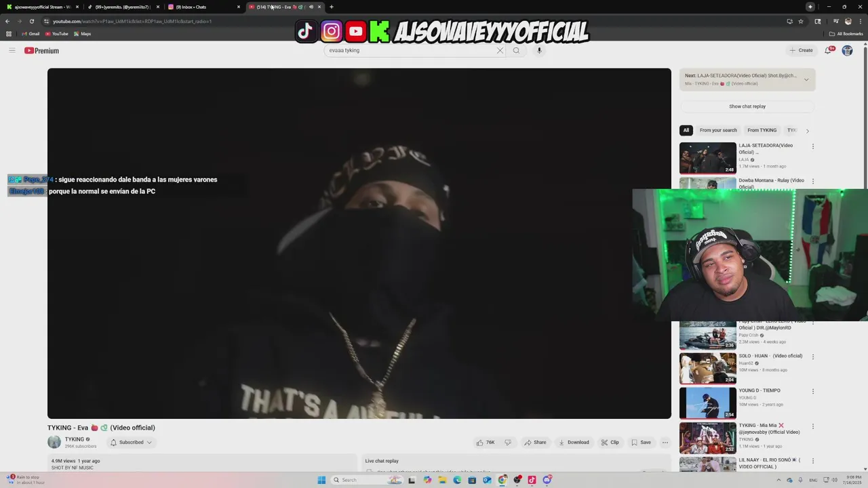Toggle the Subscribed notification bell button
The height and width of the screenshot is (488, 868).
pos(131,443)
